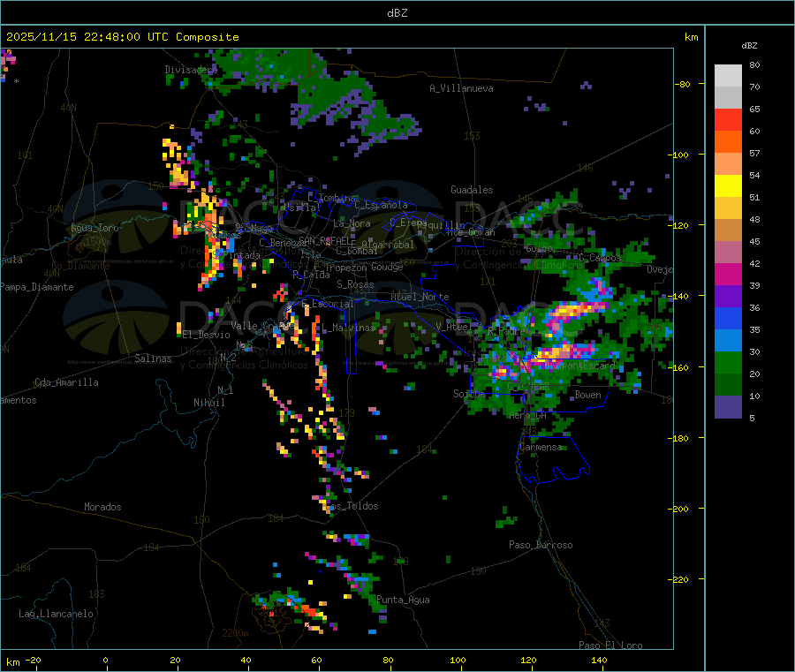Click the Morados location label
Screen dimensions: 795x672
pyautogui.click(x=102, y=507)
